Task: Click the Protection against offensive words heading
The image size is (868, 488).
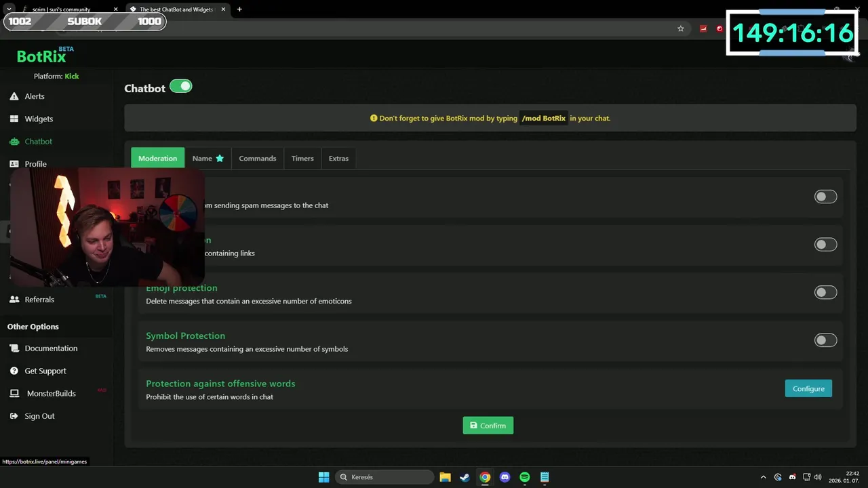Action: [x=220, y=384]
